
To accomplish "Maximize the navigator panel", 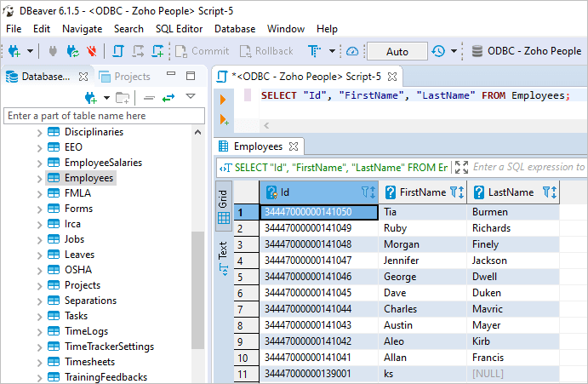I will pyautogui.click(x=191, y=76).
